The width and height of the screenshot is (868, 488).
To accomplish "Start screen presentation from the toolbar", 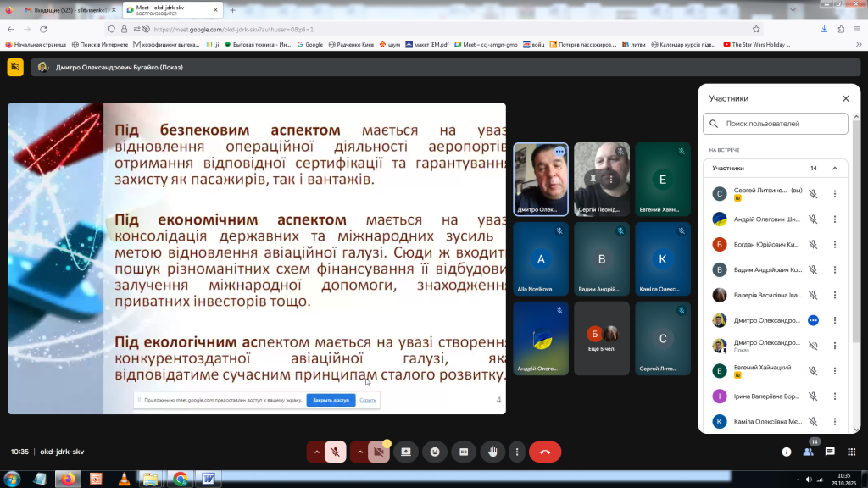I will coord(406,452).
